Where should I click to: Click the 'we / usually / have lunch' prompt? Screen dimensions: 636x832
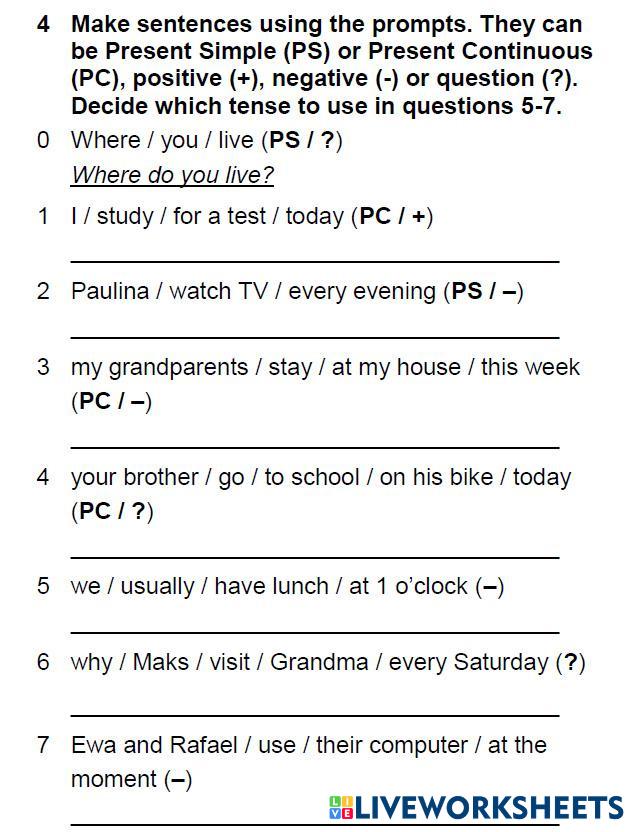[287, 586]
